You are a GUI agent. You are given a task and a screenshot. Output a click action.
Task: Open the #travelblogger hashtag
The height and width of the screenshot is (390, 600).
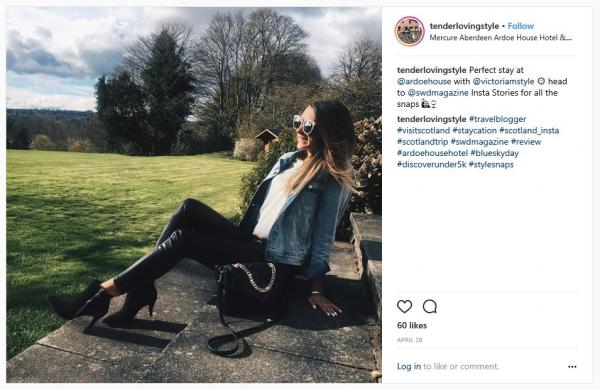497,119
